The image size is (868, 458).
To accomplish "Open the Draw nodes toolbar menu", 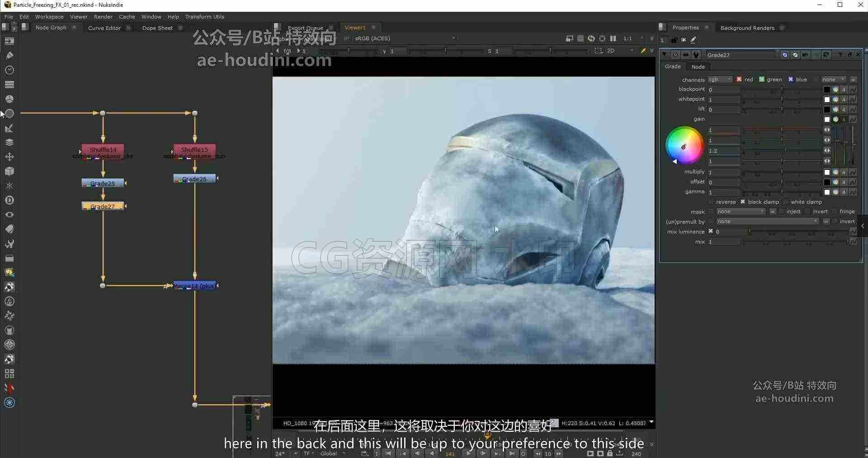I will 9,56.
